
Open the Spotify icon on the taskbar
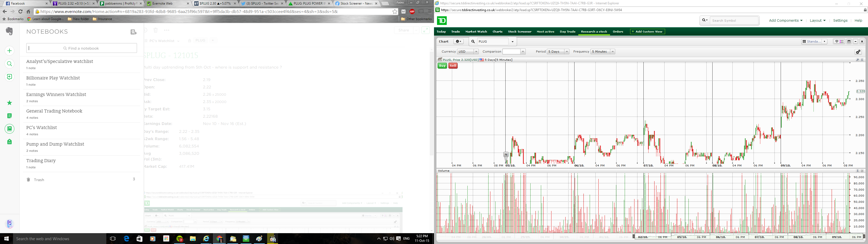pyautogui.click(x=180, y=239)
